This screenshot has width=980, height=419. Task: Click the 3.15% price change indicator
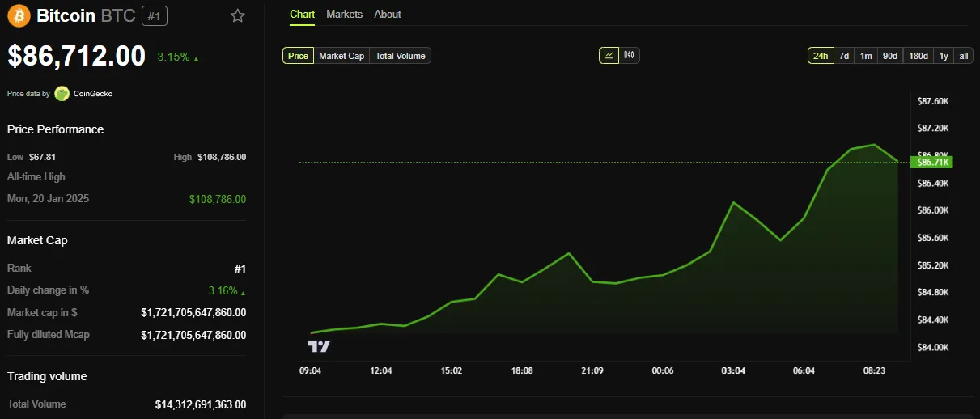178,57
